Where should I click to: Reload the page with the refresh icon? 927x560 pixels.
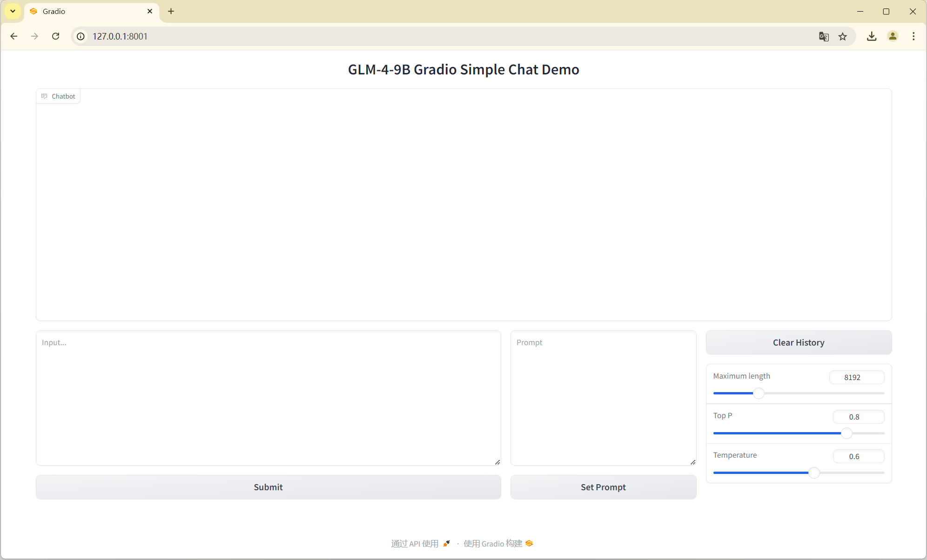click(x=56, y=36)
